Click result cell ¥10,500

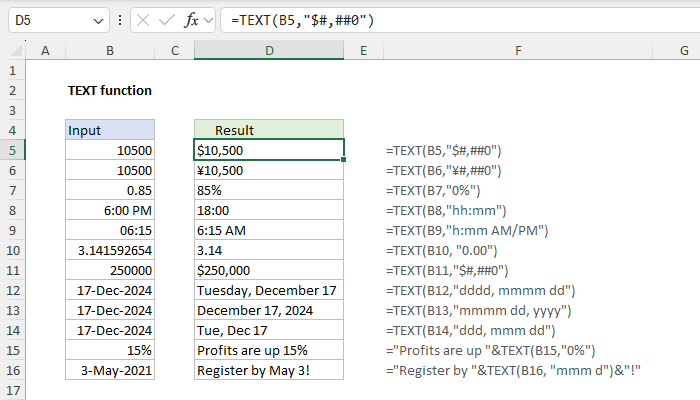(269, 170)
